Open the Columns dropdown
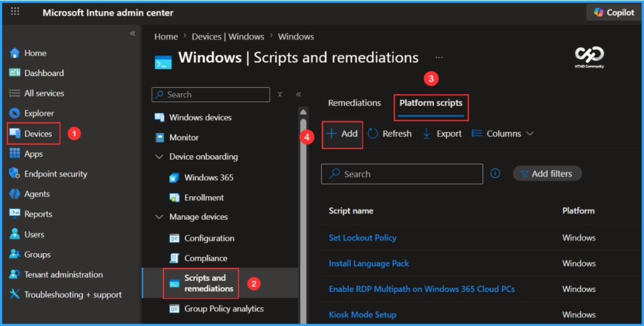 502,134
